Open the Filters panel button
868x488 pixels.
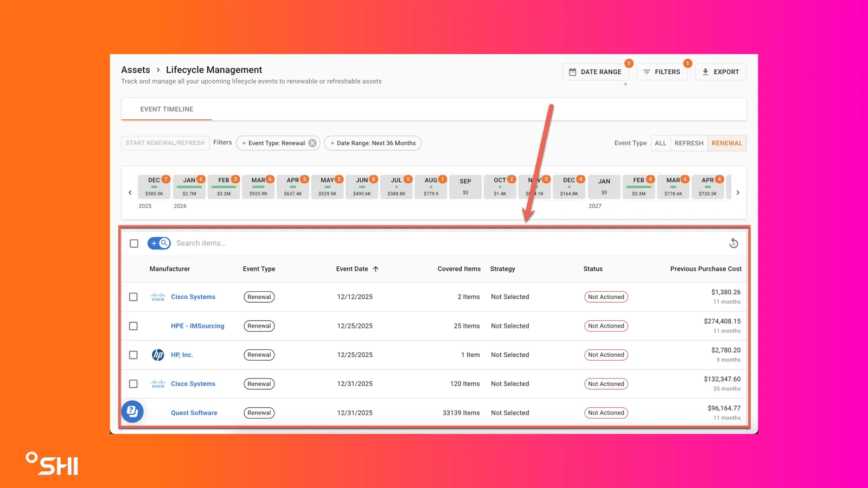(x=662, y=72)
